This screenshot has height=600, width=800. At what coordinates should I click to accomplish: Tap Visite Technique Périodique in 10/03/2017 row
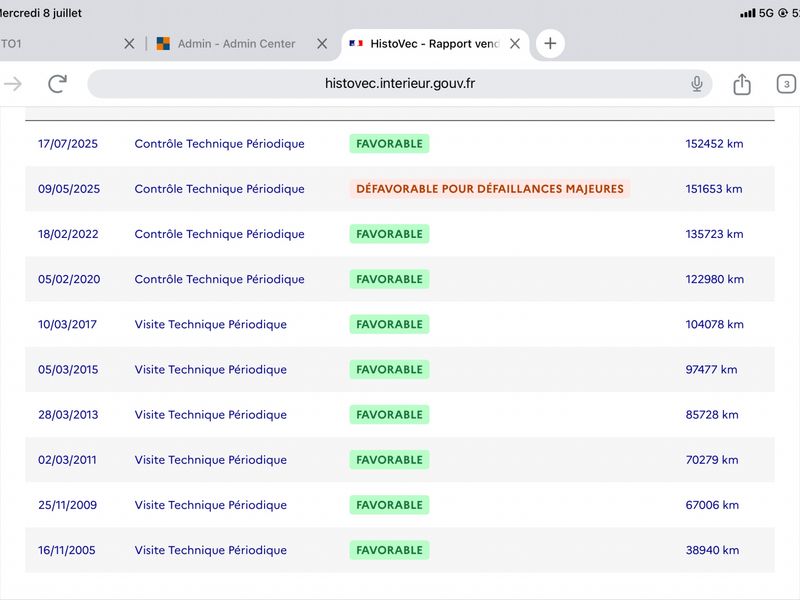(211, 324)
